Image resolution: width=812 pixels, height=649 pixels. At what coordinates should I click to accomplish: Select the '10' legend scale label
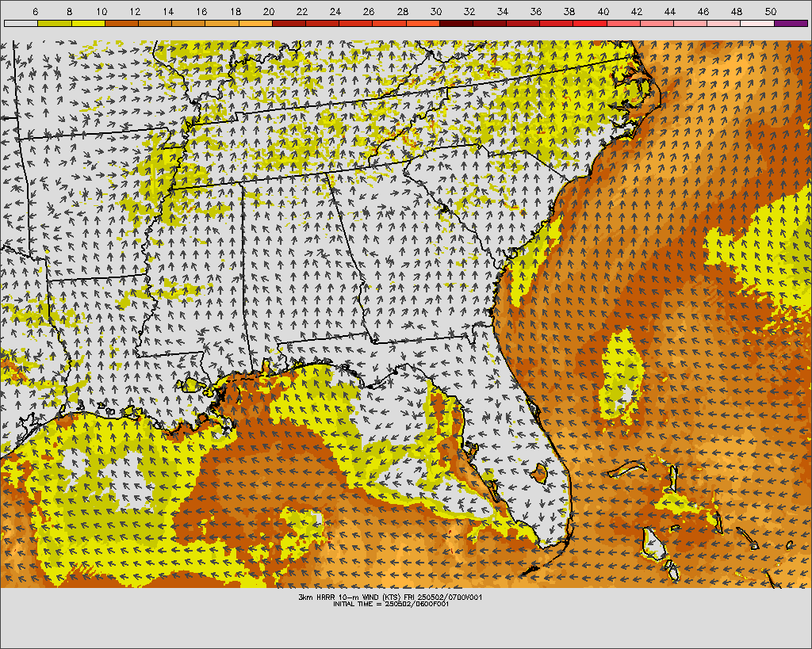(101, 11)
